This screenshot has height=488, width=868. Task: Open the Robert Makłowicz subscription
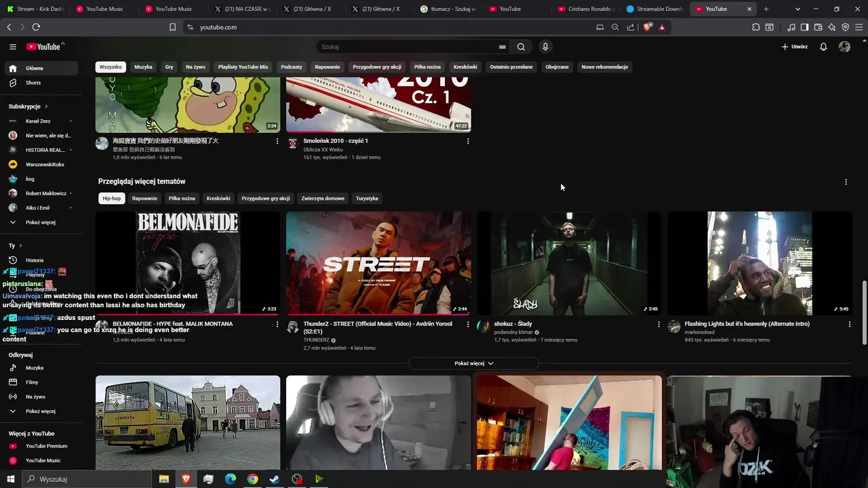coord(41,193)
